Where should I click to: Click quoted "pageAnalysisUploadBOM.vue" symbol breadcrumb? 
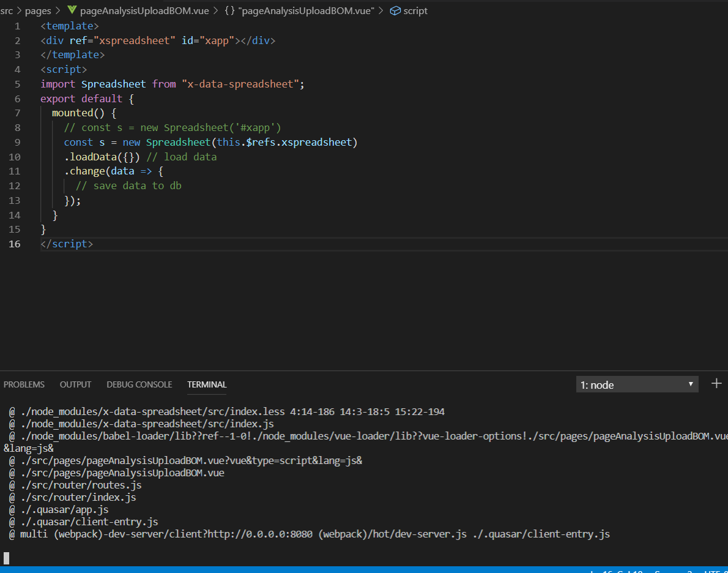tap(306, 10)
